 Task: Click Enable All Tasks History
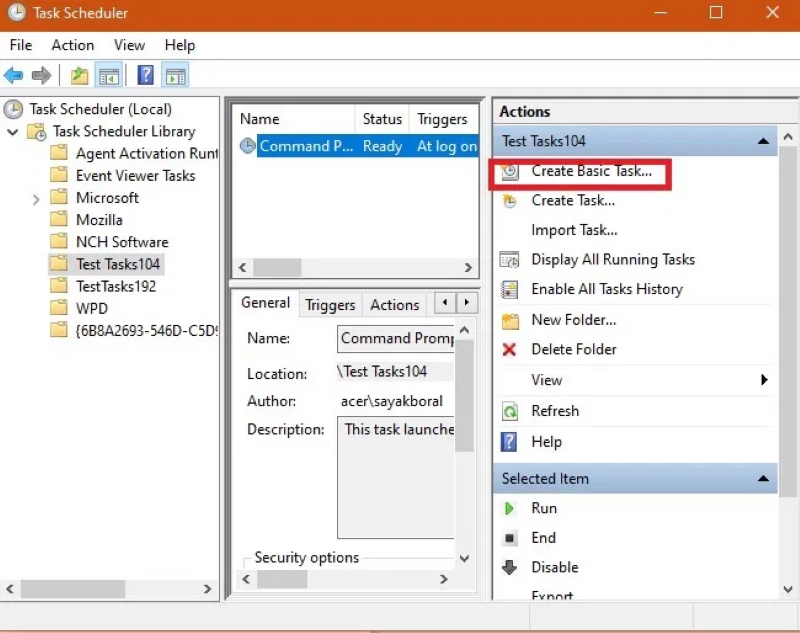pos(606,289)
